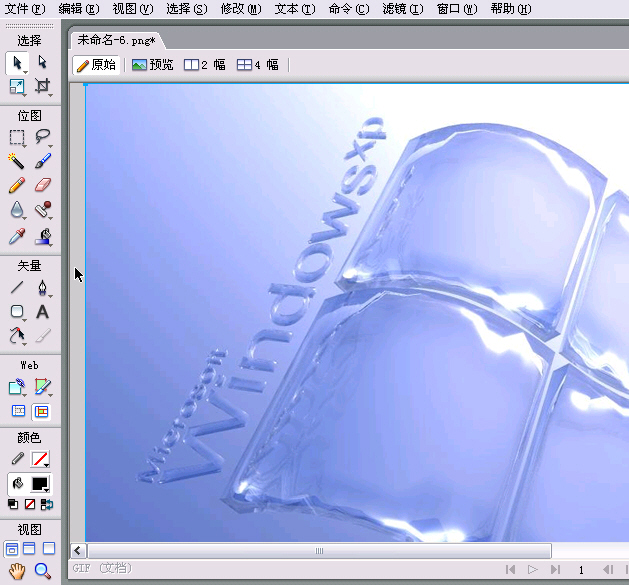
Task: Open the stroke color swatch
Action: coord(40,459)
